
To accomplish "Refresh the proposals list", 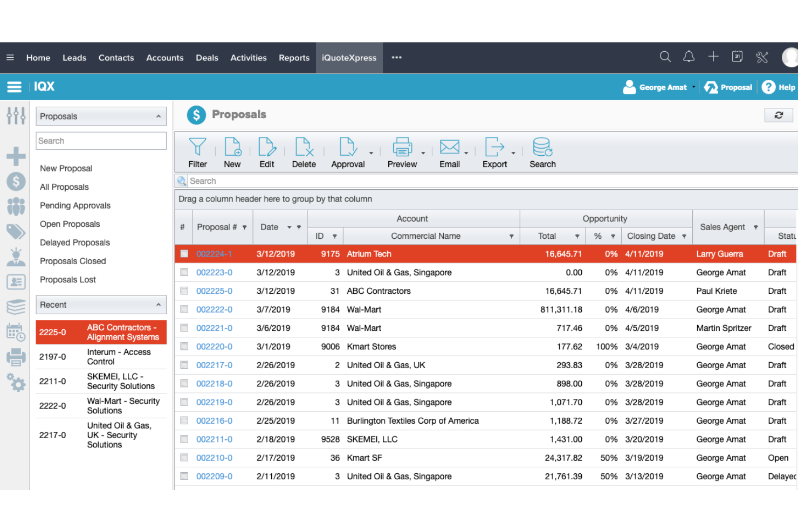I will (779, 115).
